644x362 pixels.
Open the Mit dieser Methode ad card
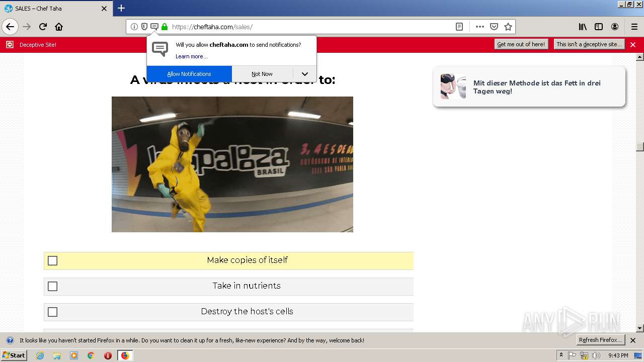point(529,86)
